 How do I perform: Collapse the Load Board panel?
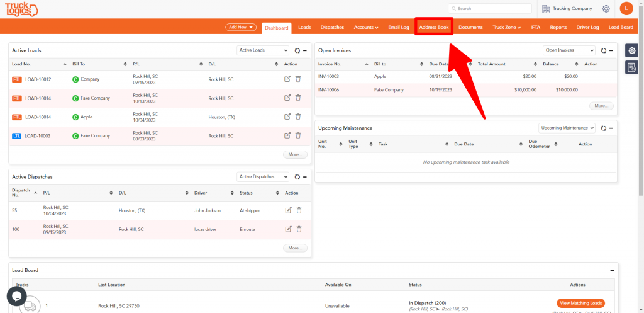pyautogui.click(x=612, y=271)
